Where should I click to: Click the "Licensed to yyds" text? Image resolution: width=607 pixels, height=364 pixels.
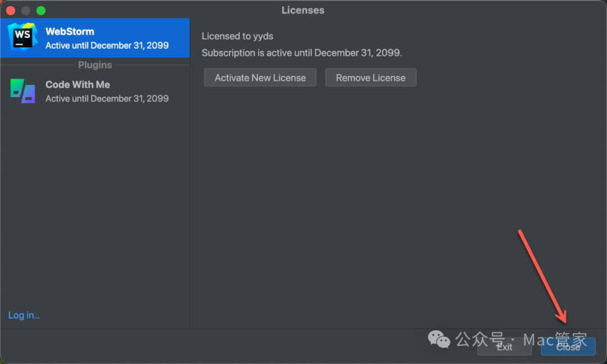pos(237,36)
